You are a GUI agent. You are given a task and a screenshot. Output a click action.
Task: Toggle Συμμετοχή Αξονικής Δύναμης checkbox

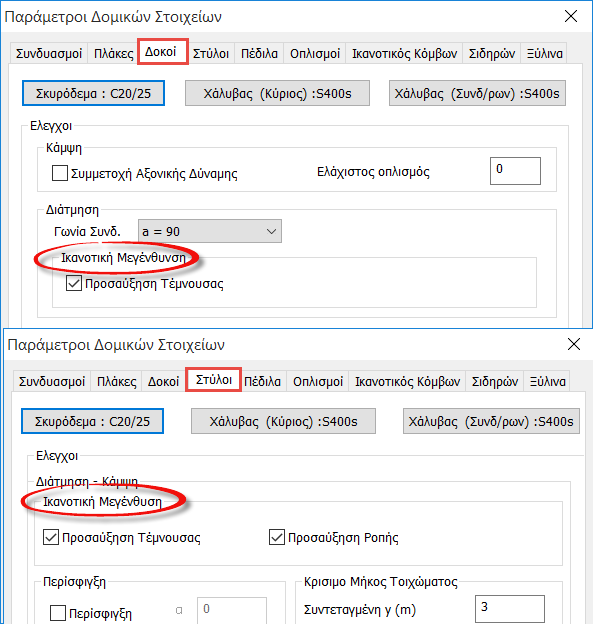[60, 174]
